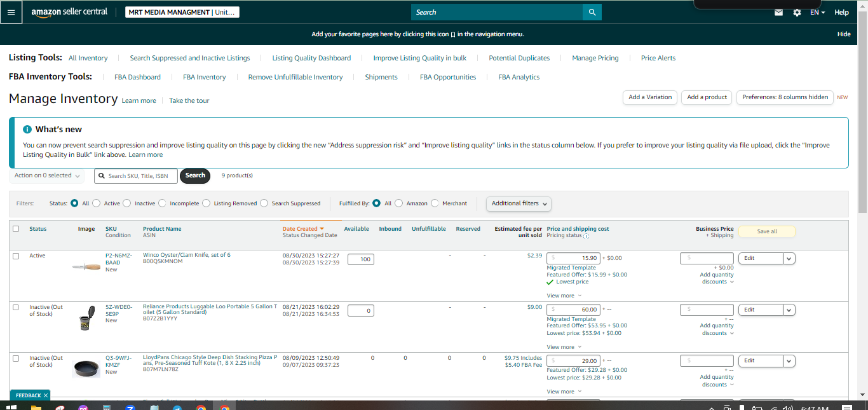
Task: Check the box for Reliance Luggable Loo row
Action: pos(16,307)
